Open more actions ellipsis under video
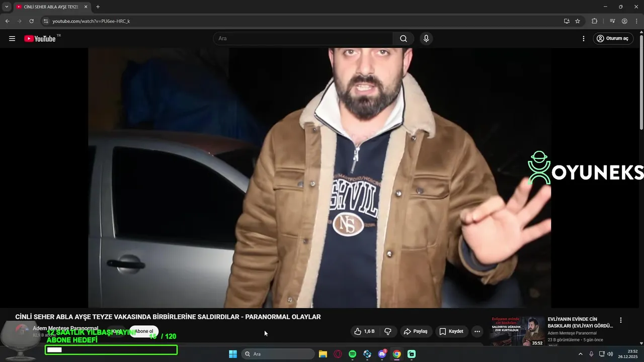 (477, 331)
